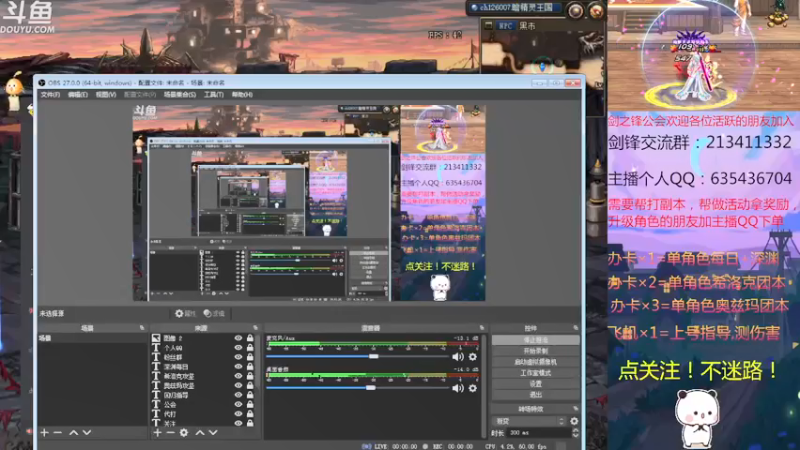Undock the Scenes panel via header icon
The width and height of the screenshot is (800, 450).
pyautogui.click(x=142, y=328)
